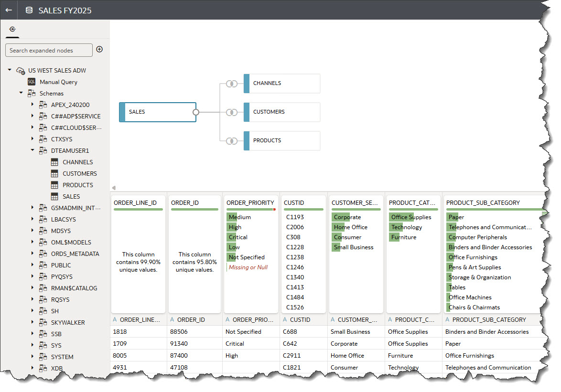Image resolution: width=561 pixels, height=392 pixels.
Task: Click the OML$MODELS schema icon
Action: pos(43,242)
